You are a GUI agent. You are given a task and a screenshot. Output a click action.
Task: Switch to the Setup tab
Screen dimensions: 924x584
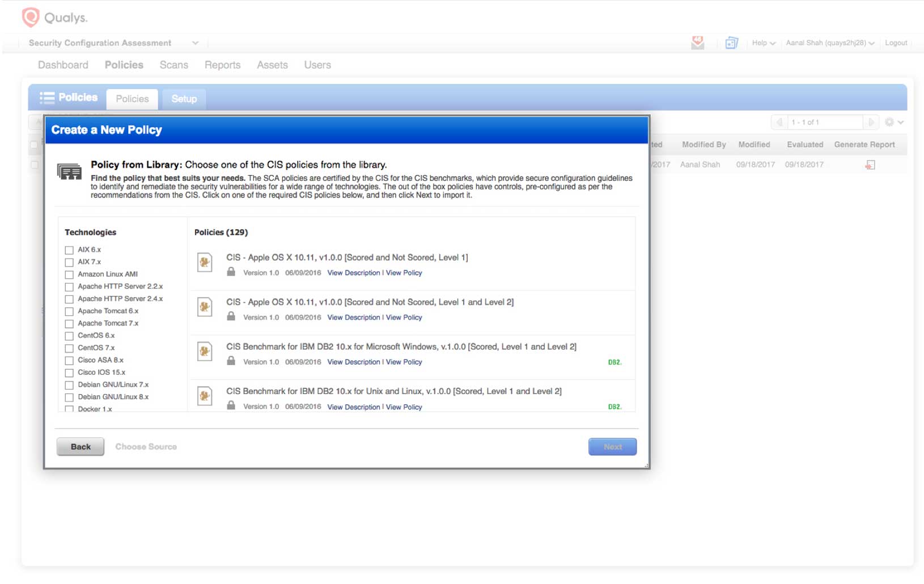[x=184, y=99]
